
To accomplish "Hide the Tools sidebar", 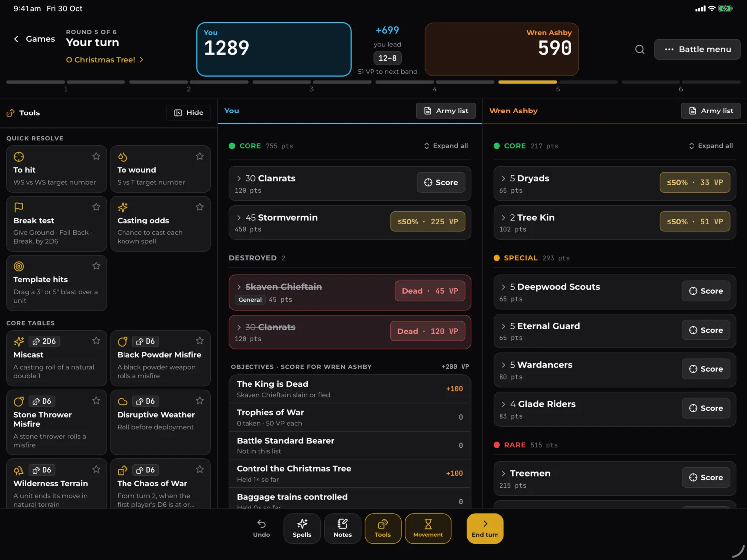I will point(189,113).
